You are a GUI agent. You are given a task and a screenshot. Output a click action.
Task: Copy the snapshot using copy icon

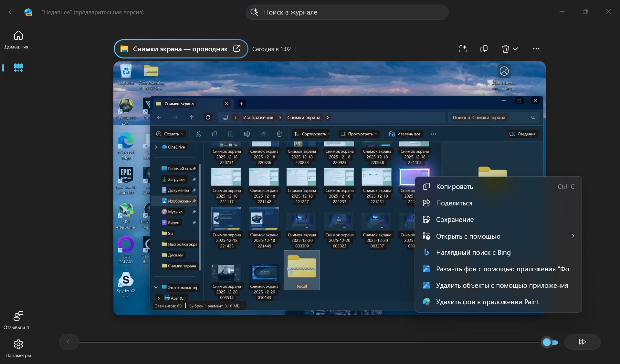point(484,49)
